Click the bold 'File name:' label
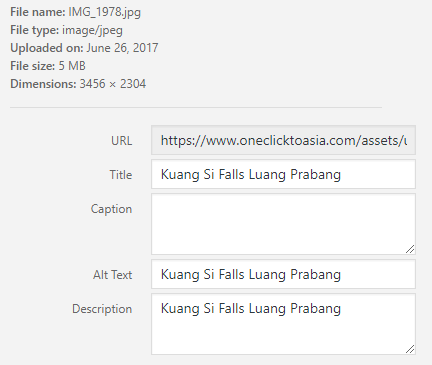Screen dimensions: 432x365 pyautogui.click(x=38, y=12)
